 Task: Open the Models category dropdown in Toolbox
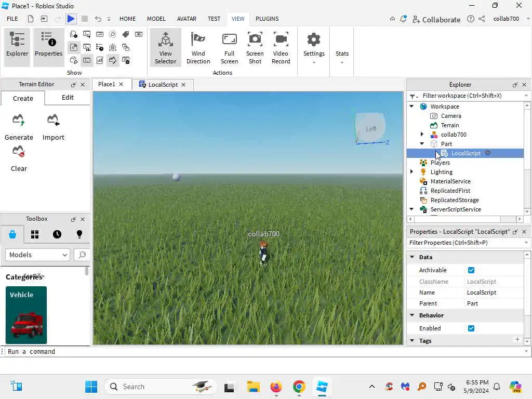point(37,255)
